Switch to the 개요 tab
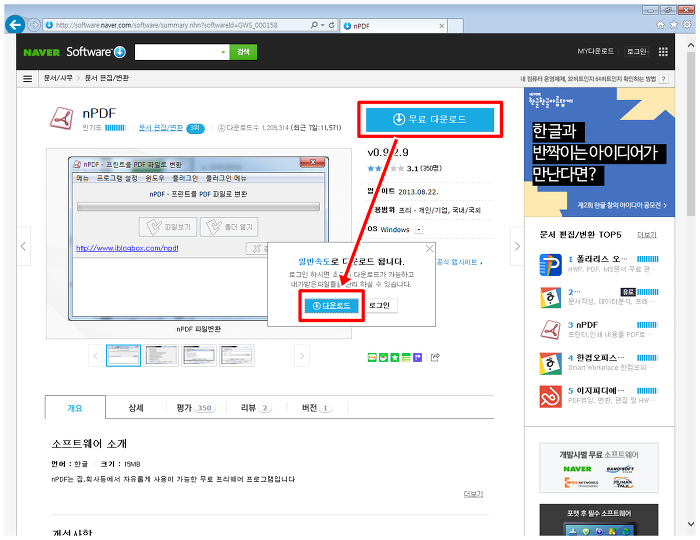This screenshot has width=700, height=540. pos(75,408)
